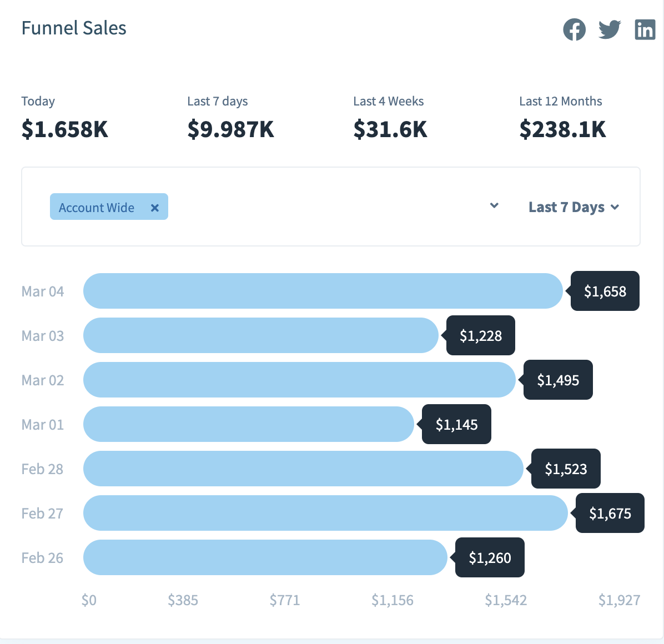Click the $1,145 tooltip for Mar 01
Image resolution: width=664 pixels, height=644 pixels.
tap(456, 425)
